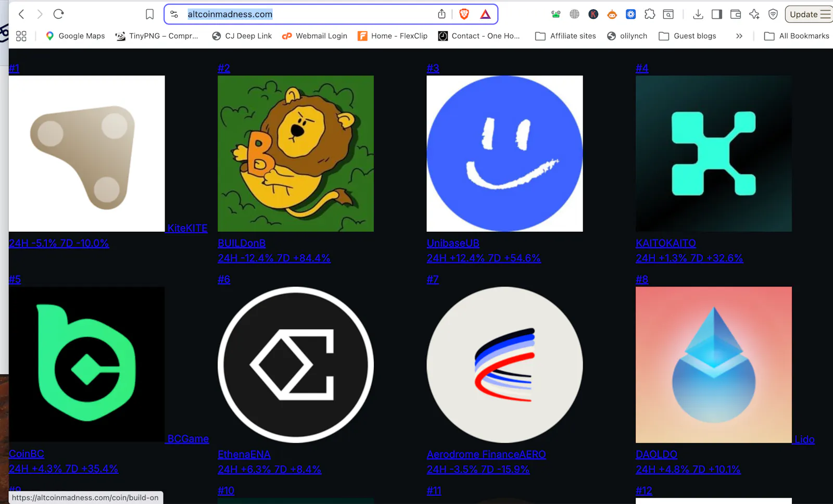This screenshot has width=833, height=504.
Task: Click '24H -3.5% 7D -15.9%' stats link
Action: tap(478, 470)
